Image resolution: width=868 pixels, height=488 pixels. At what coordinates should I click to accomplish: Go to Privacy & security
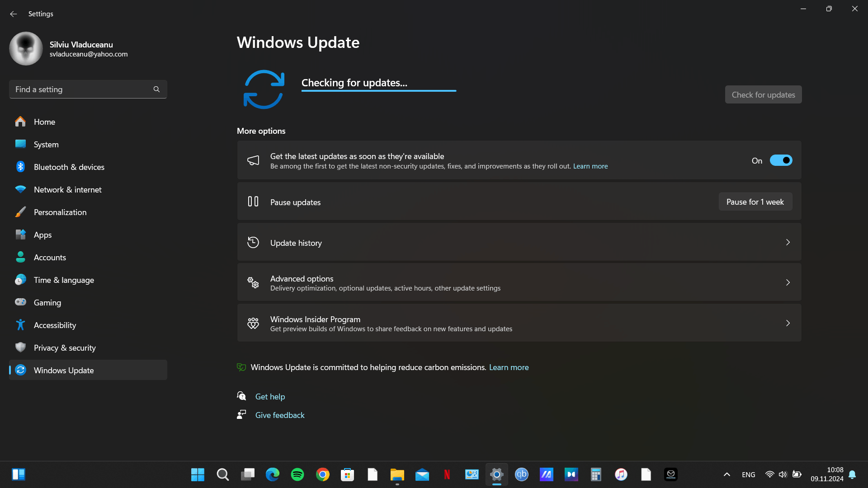(88, 347)
